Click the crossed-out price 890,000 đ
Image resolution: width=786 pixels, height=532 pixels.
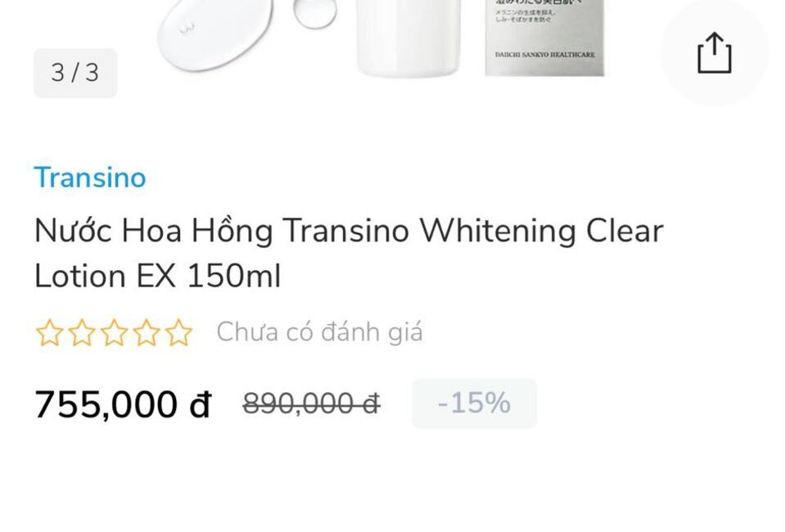[x=311, y=404]
